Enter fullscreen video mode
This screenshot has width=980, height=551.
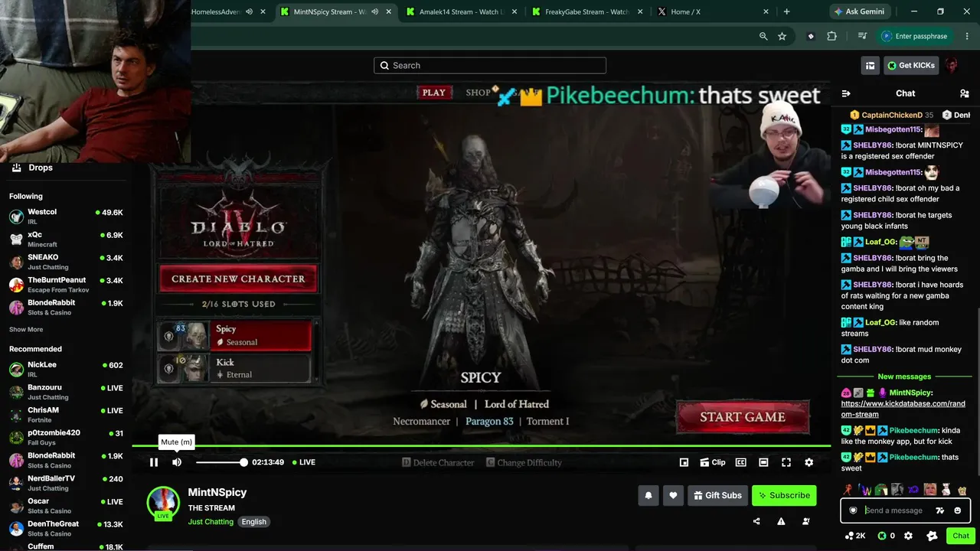pyautogui.click(x=786, y=462)
